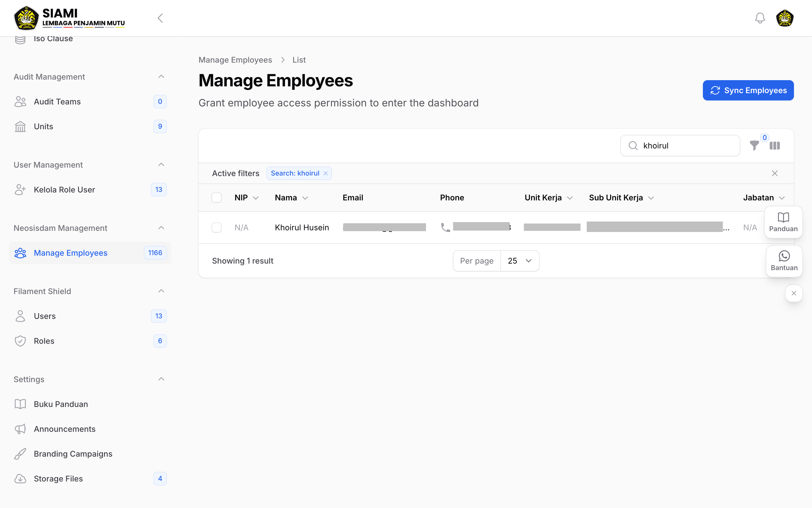Click the search field containing khoirul
The image size is (812, 508).
click(x=680, y=145)
